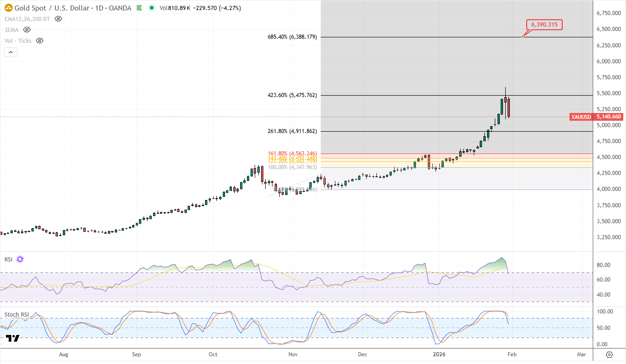Click the 2026 label on the time axis

pyautogui.click(x=439, y=354)
